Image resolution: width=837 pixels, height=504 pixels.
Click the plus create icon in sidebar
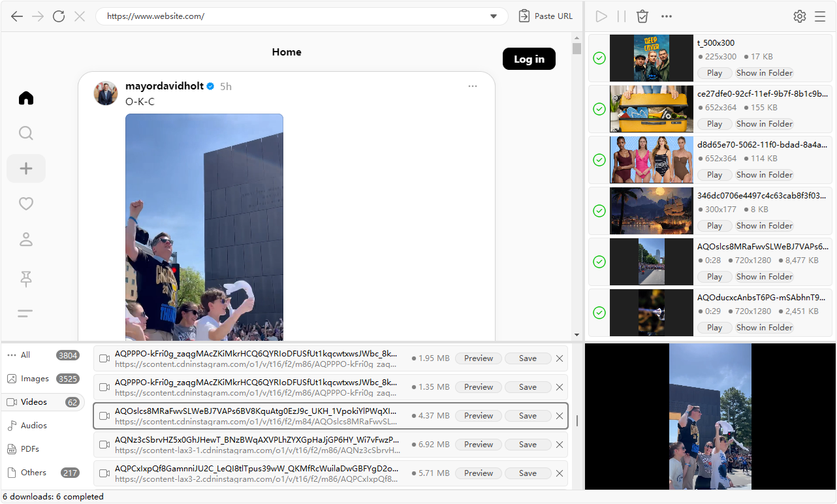[26, 168]
